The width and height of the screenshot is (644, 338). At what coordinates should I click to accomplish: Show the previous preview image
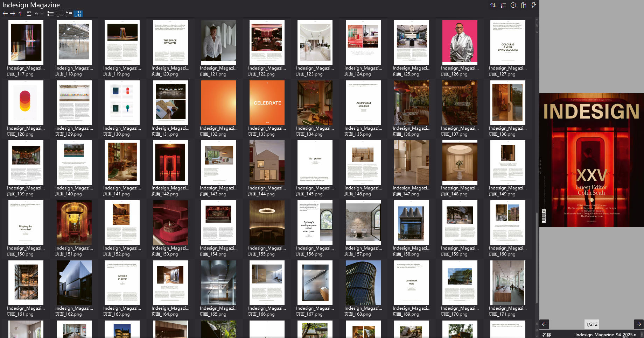(544, 324)
